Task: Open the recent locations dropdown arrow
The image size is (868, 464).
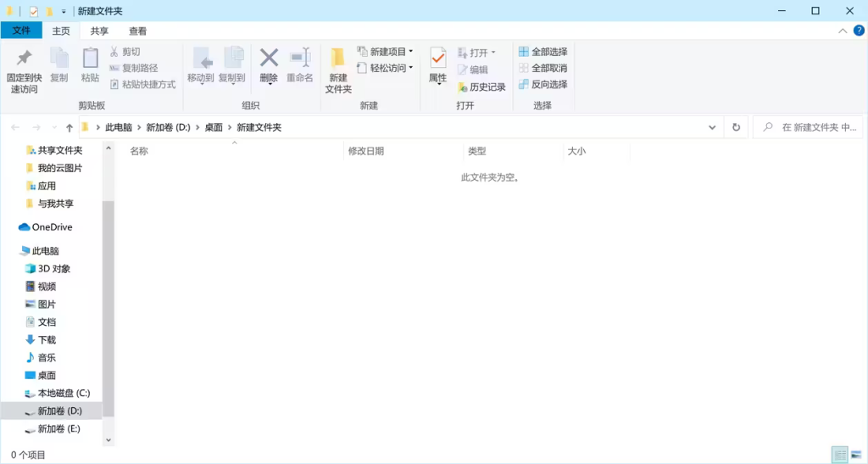Action: 54,128
